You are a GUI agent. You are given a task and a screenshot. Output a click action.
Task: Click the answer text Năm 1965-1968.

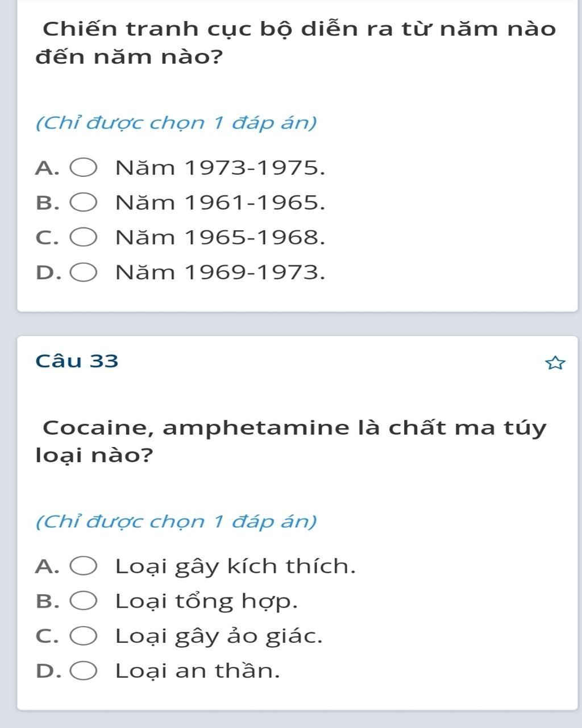[221, 238]
